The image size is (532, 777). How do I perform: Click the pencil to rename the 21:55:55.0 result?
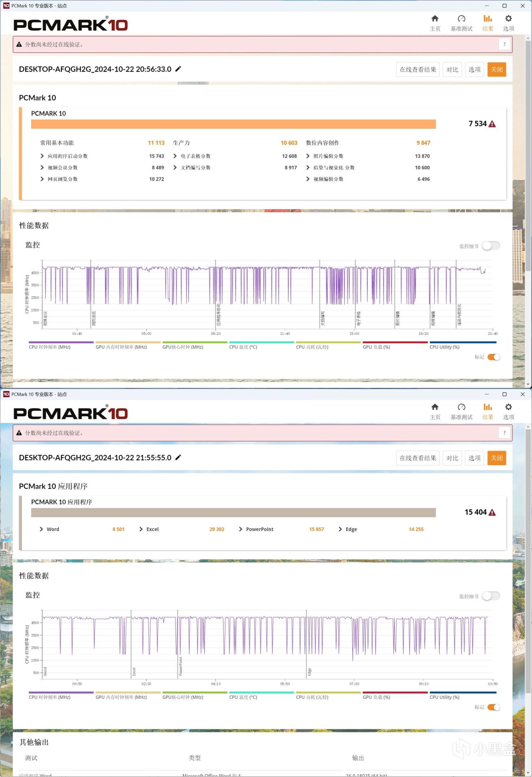tap(178, 457)
